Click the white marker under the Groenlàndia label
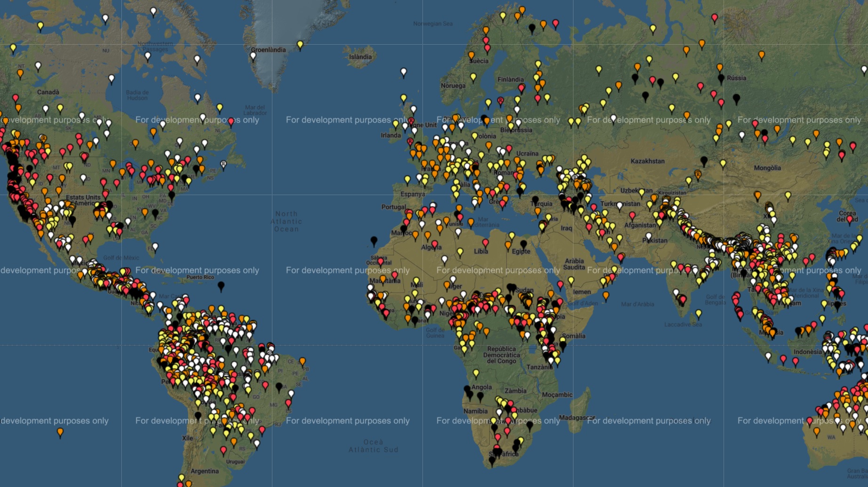The image size is (868, 487). tap(253, 56)
